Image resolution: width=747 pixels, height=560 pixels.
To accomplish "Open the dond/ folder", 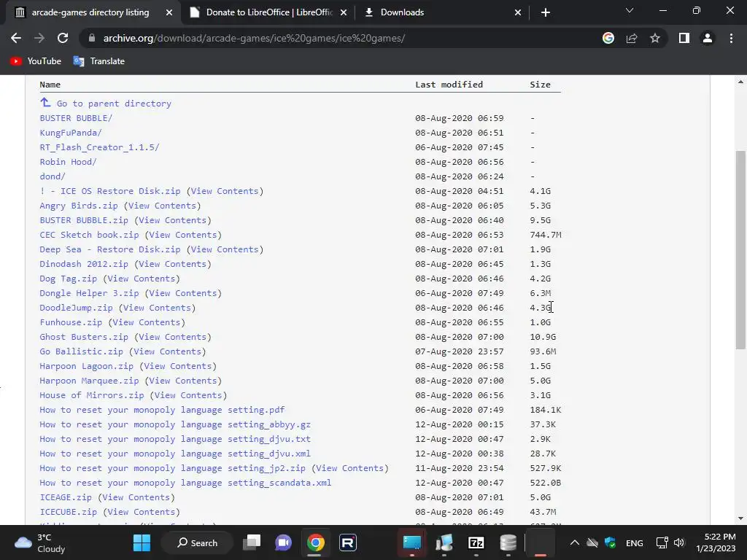I will click(53, 176).
